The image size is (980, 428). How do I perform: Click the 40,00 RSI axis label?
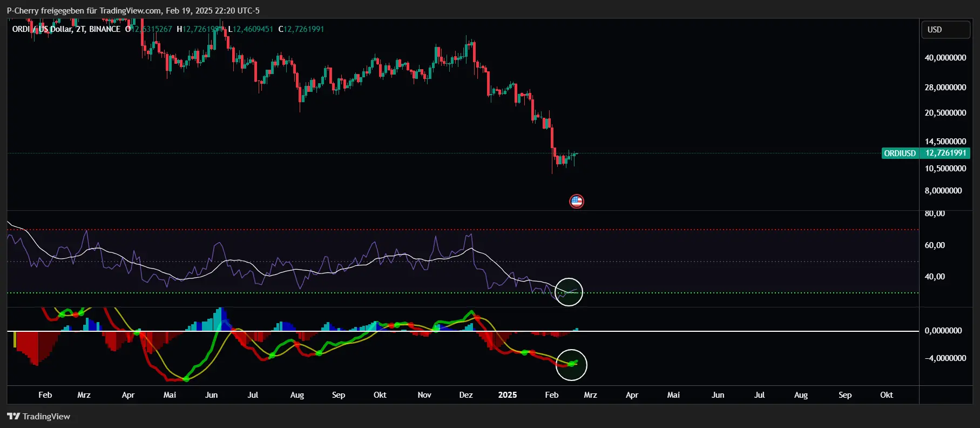pos(935,277)
